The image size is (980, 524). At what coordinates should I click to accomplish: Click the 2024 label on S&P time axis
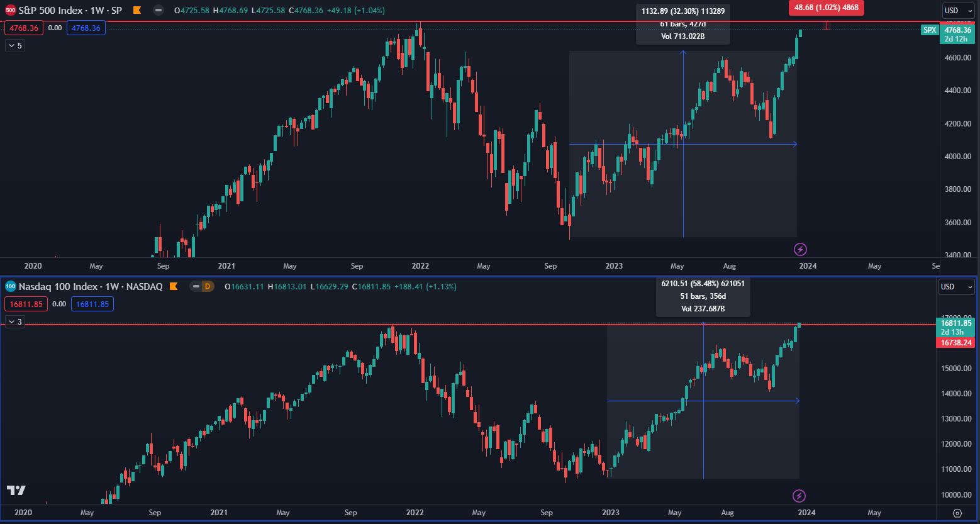pos(808,266)
